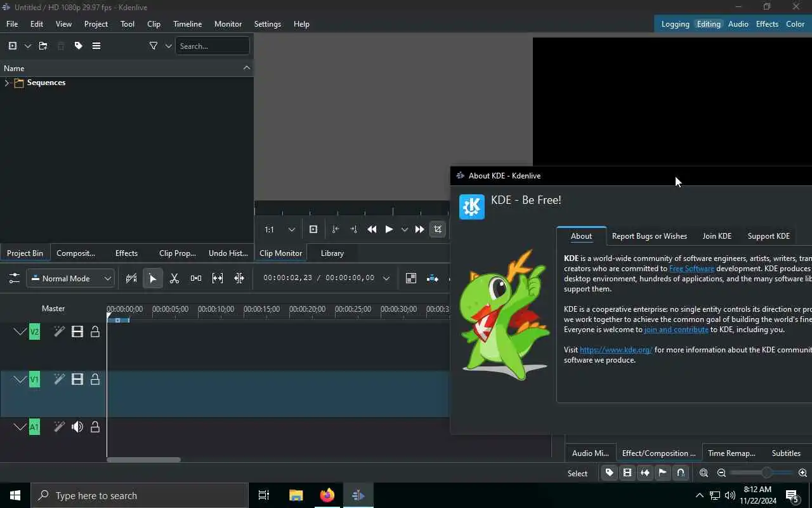Set zone out point on clip monitor
This screenshot has width=812, height=508.
pos(353,229)
